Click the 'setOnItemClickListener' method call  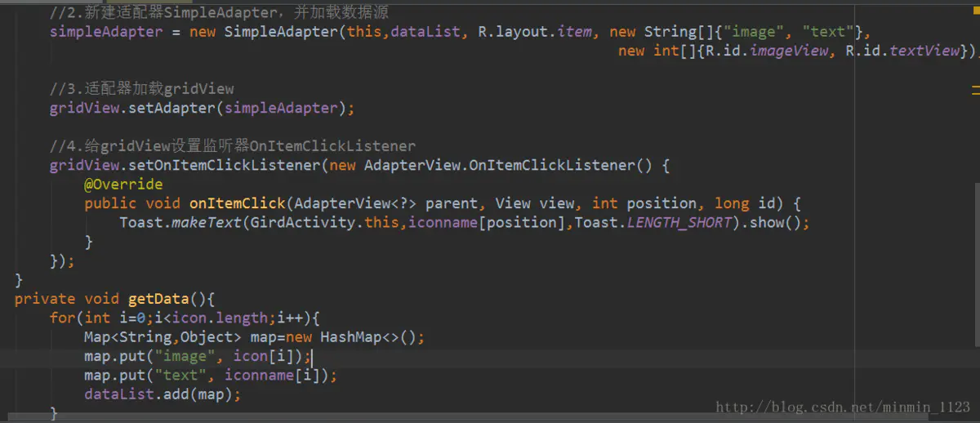click(225, 165)
